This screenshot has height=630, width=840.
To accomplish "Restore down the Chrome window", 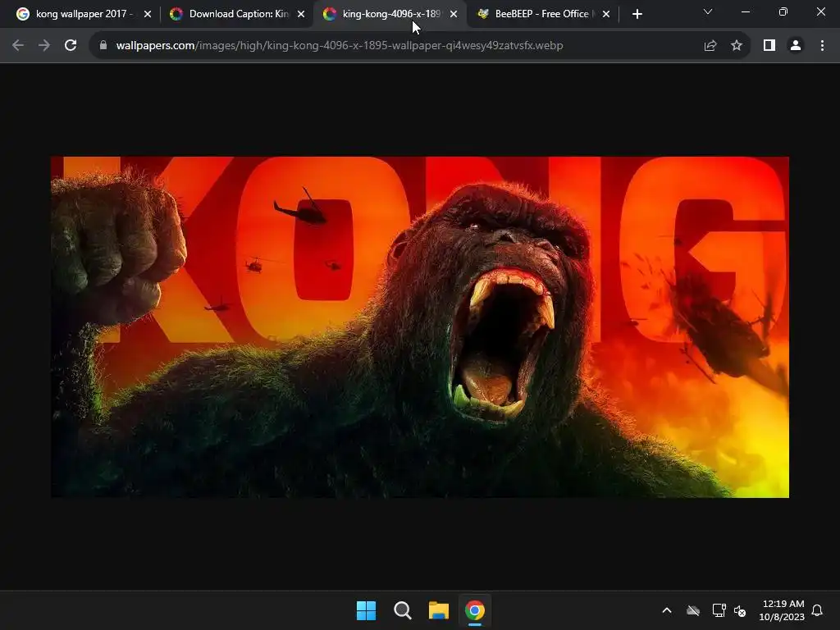I will click(783, 11).
